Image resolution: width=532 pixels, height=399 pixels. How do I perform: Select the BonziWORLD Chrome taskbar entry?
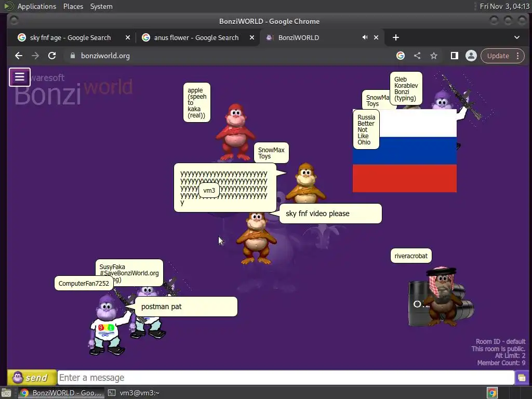[60, 393]
